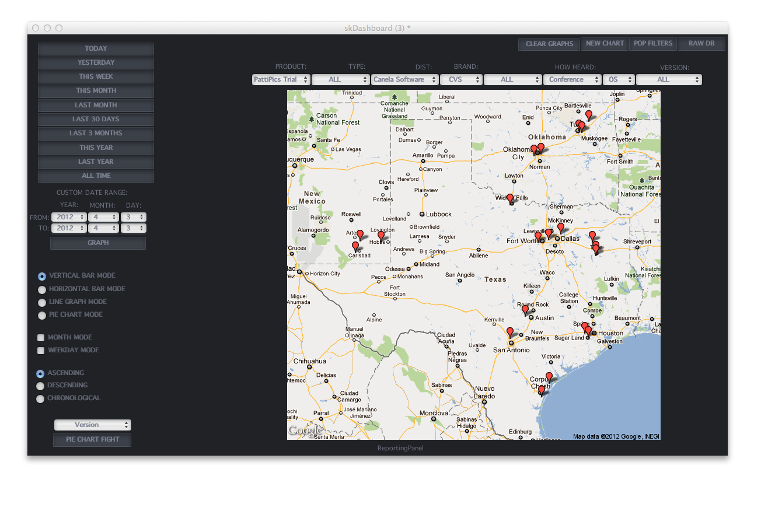
Task: Click the Monclova city label
Action: click(x=434, y=413)
